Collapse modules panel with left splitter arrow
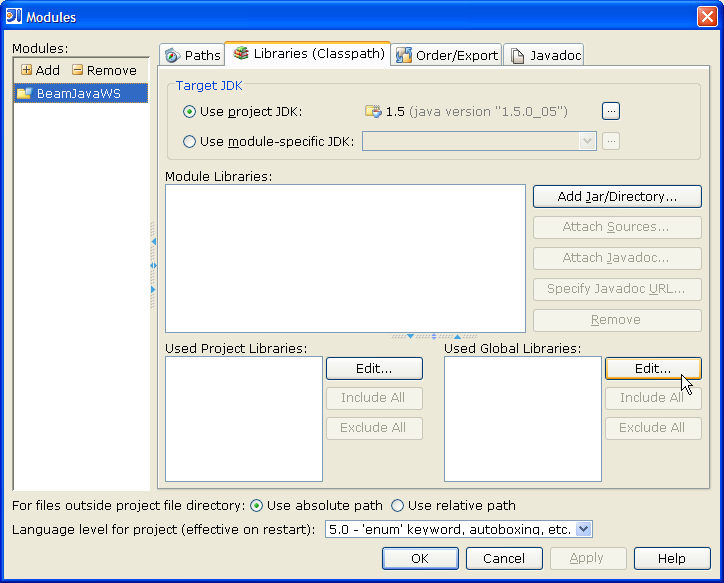724x583 pixels. tap(153, 241)
